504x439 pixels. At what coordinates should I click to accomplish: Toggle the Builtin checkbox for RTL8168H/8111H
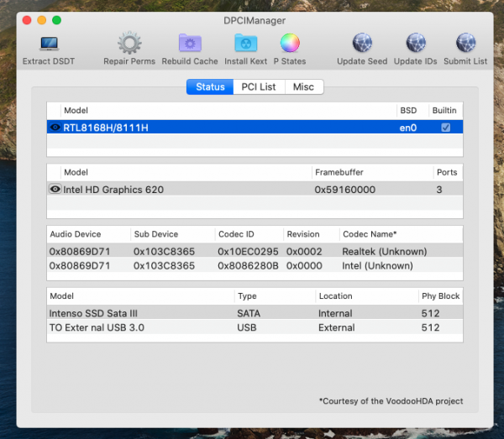tap(445, 128)
